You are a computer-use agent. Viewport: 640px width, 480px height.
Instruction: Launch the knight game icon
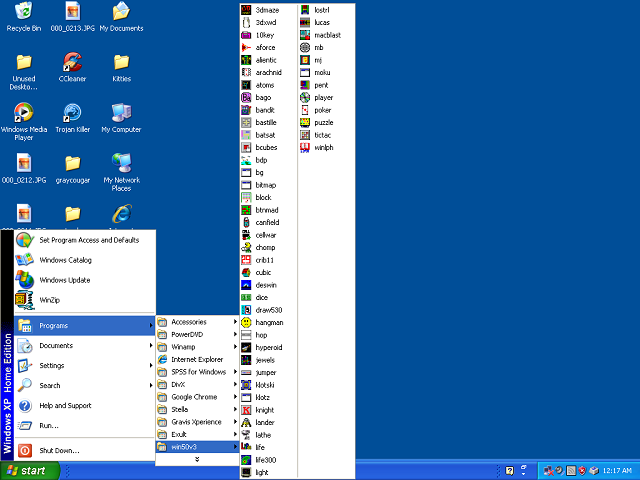click(246, 410)
